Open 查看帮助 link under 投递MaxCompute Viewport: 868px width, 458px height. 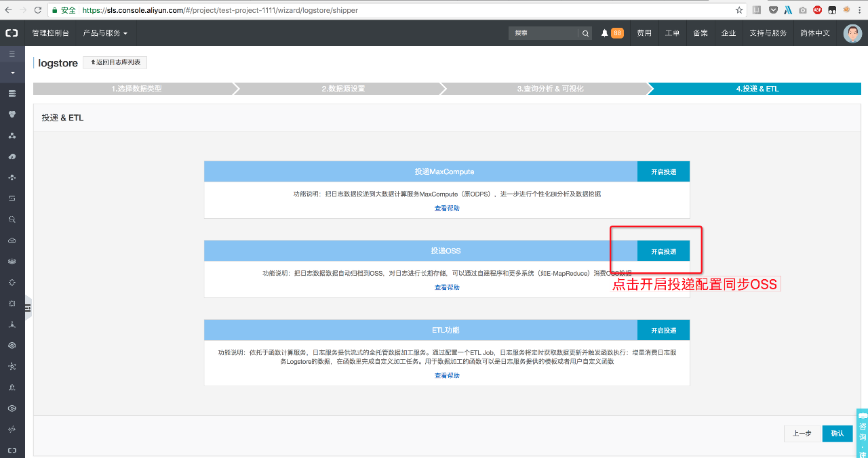(x=447, y=208)
